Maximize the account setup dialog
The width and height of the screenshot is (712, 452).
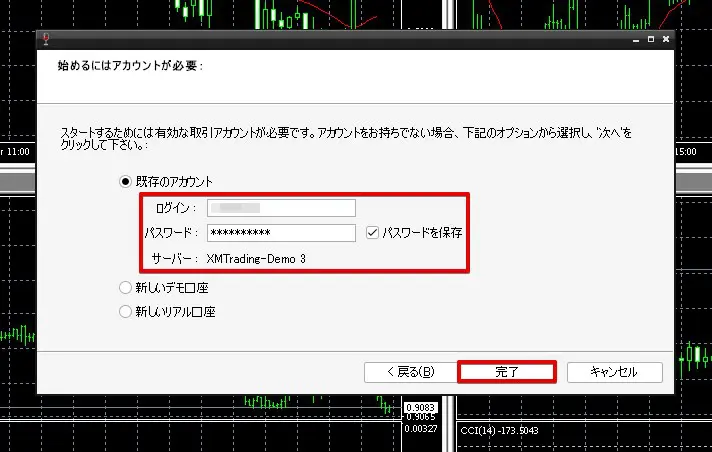[x=650, y=39]
